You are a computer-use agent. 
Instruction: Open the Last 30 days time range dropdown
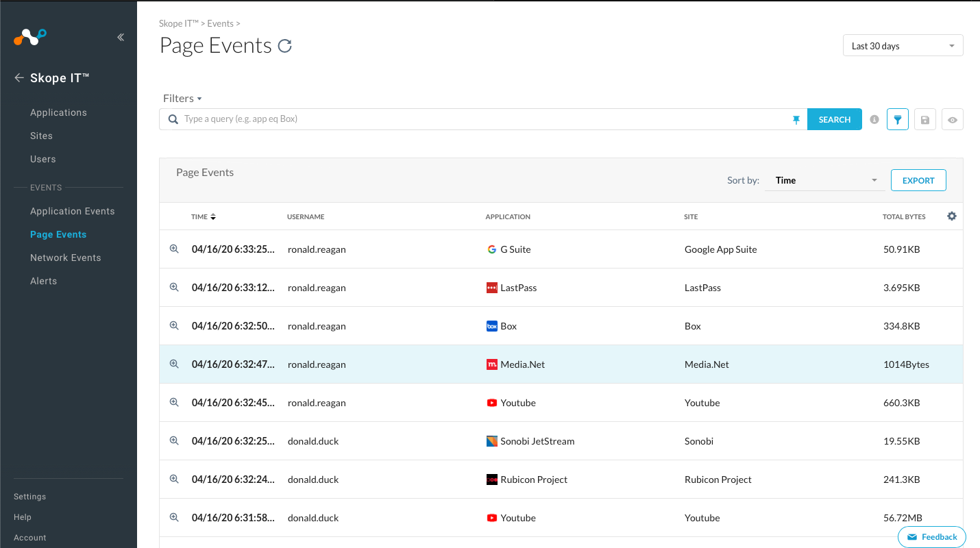(x=903, y=46)
